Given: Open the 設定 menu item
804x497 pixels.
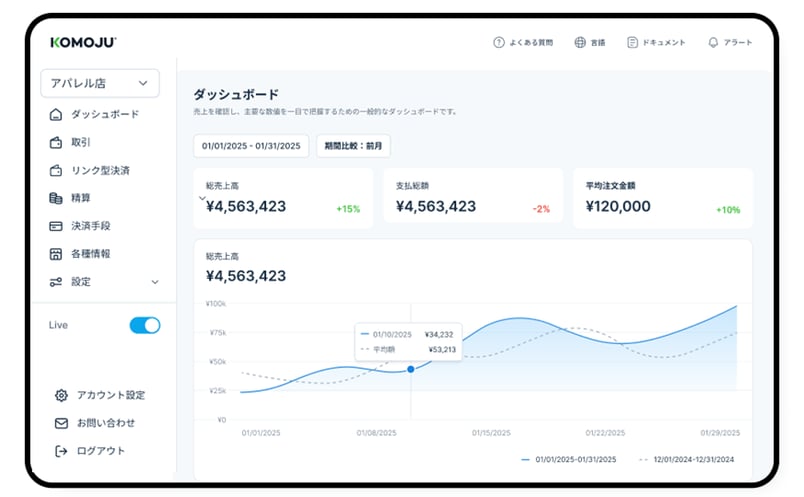Looking at the screenshot, I should pos(81,282).
